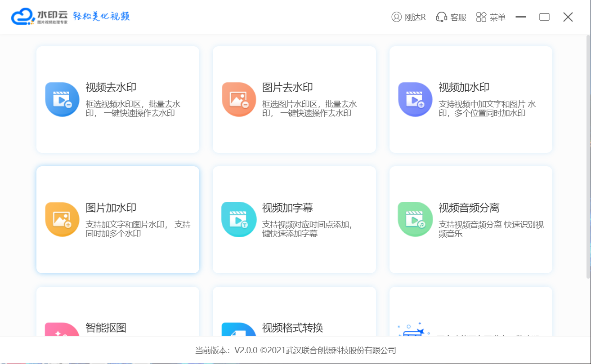
Task: Select the 图片加水印 title
Action: tap(111, 208)
